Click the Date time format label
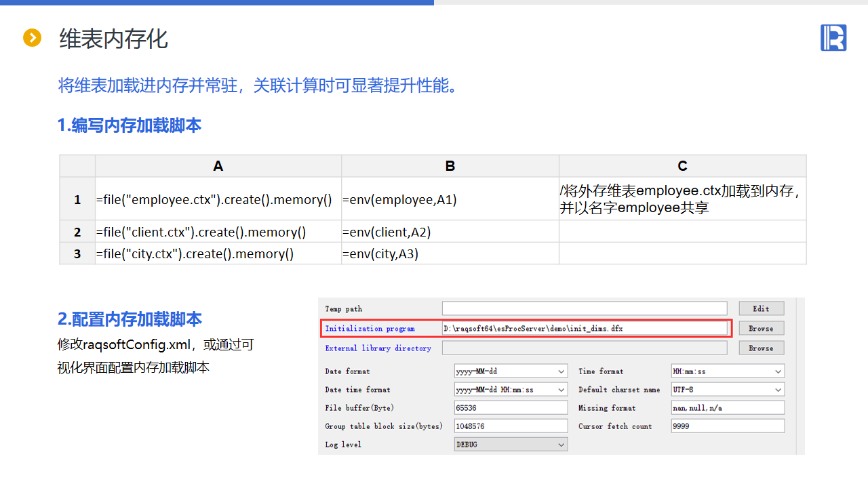The height and width of the screenshot is (488, 868). point(358,390)
